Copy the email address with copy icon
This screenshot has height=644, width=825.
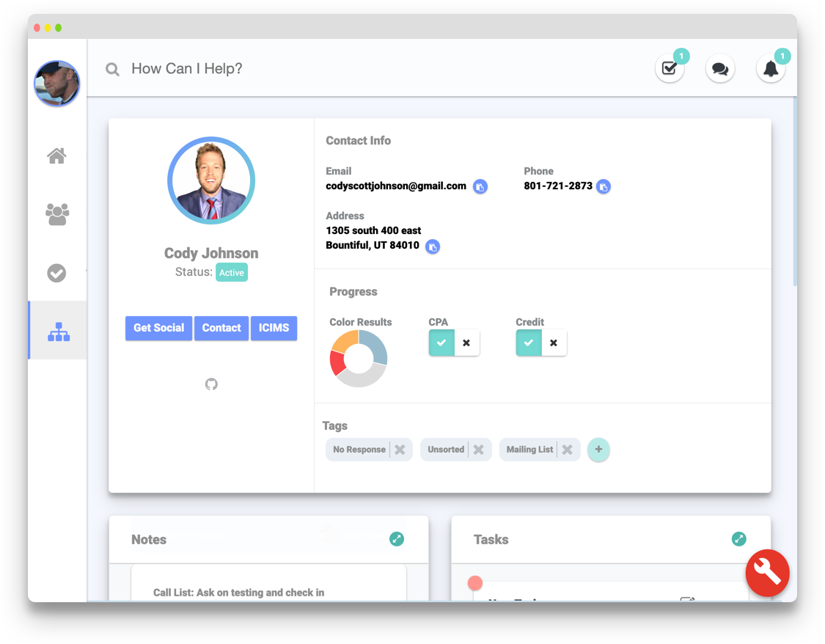tap(480, 187)
